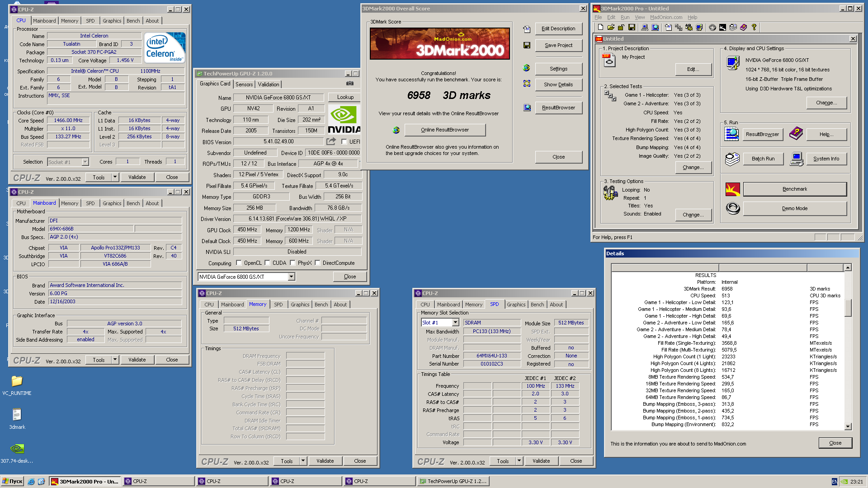Click the Validate button in CPU-Z Mainboard window
Viewport: 868px width, 488px height.
(x=137, y=360)
